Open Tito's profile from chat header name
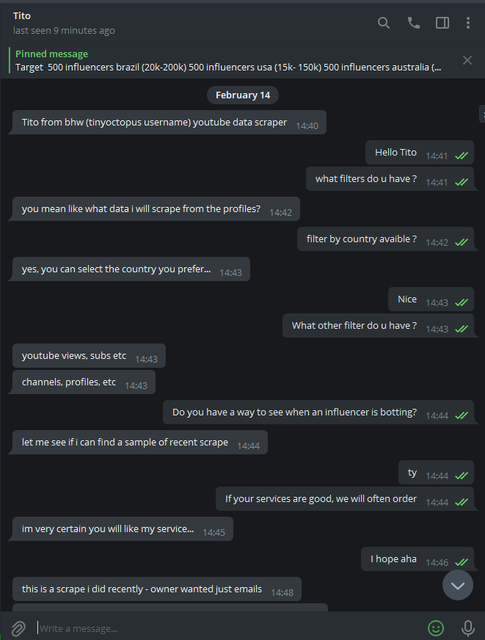 (22, 16)
